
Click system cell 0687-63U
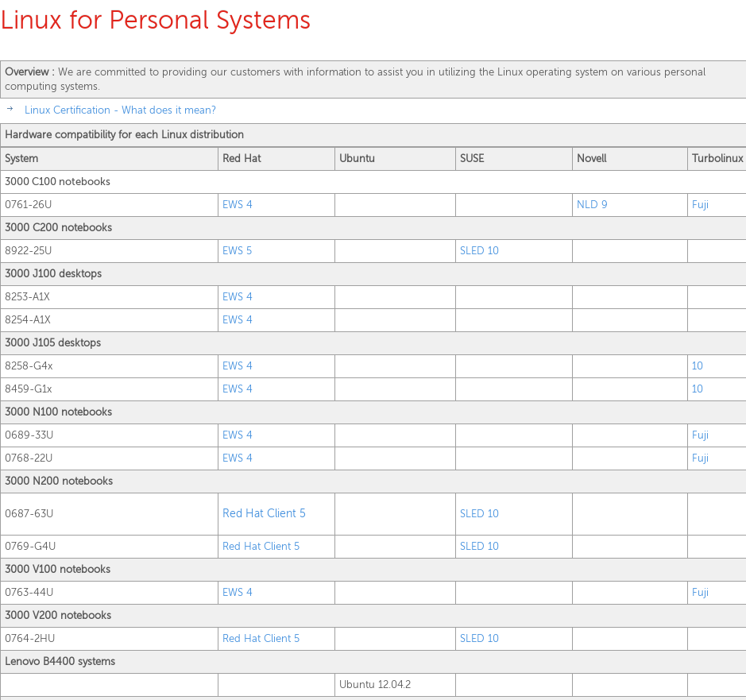(109, 514)
